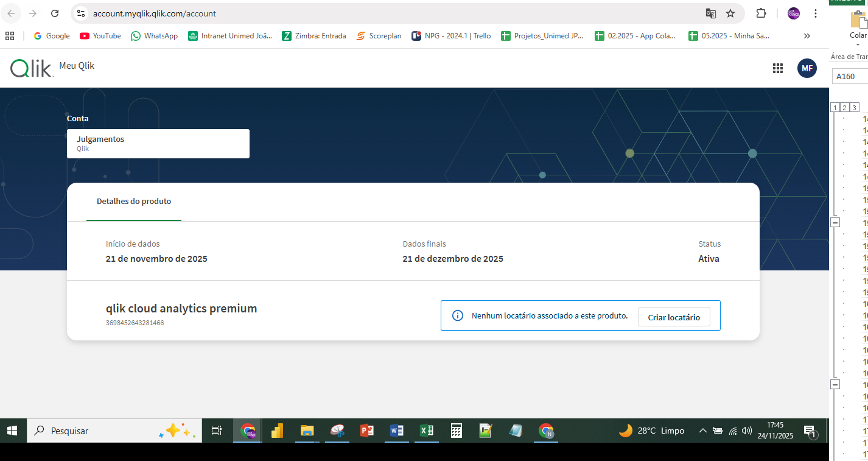Open the NPG - 2024.1 Trello bookmark
This screenshot has width=868, height=461.
click(452, 36)
